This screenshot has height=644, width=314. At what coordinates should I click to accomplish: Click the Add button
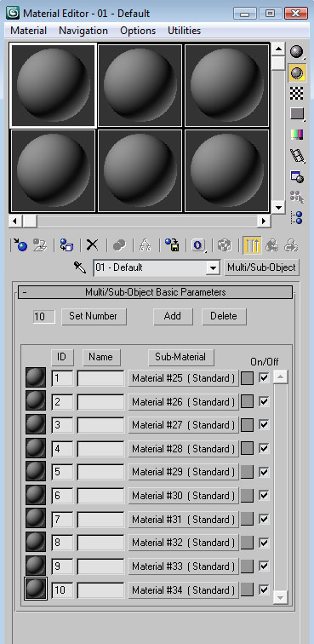tap(173, 316)
